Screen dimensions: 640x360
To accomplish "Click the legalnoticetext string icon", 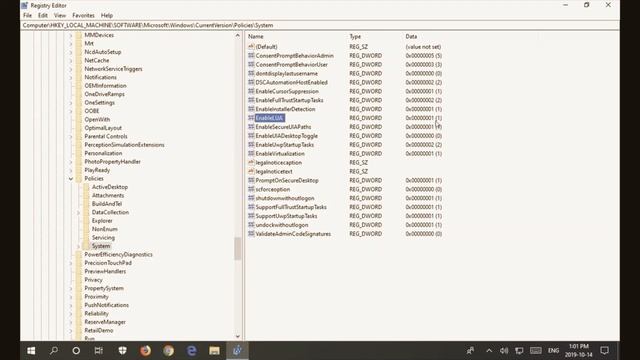I will pos(251,171).
